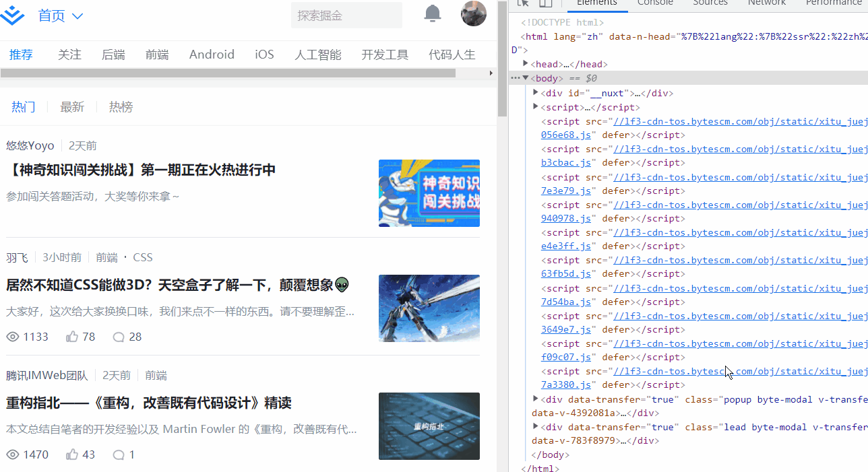Open script link ending 7e3e79.js
This screenshot has width=868, height=472.
point(566,191)
